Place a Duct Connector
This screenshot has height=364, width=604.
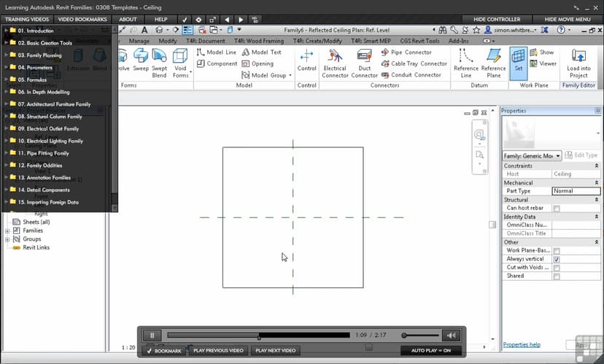tap(364, 63)
